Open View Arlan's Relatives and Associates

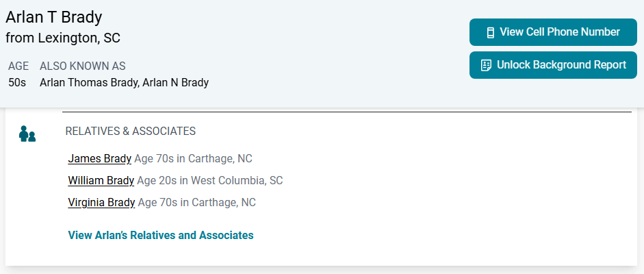point(161,236)
